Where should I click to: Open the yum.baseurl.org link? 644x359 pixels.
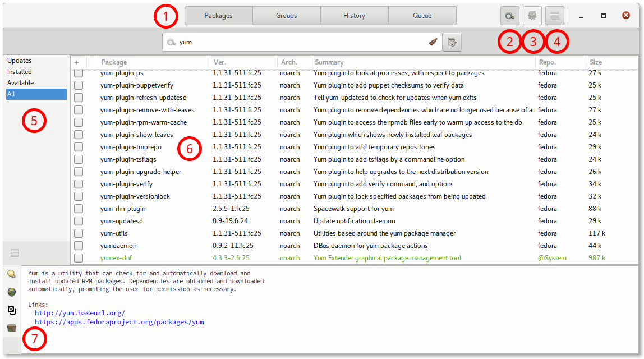tap(80, 313)
